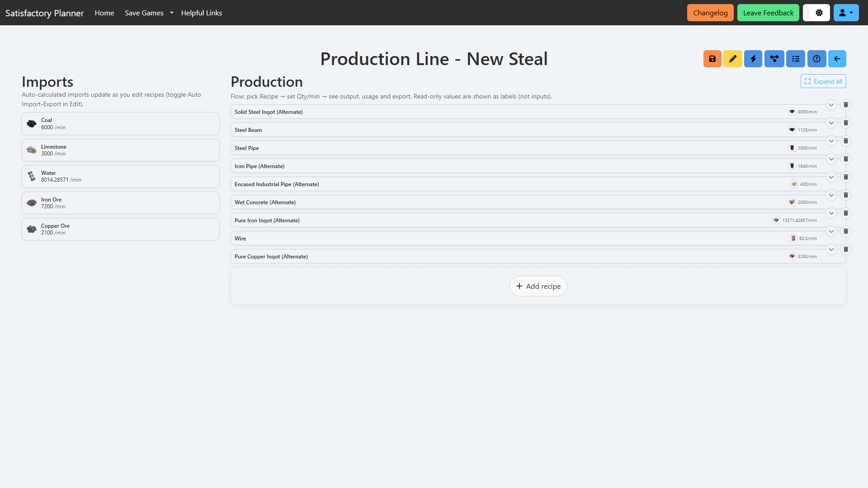Open the user account dropdown

click(846, 13)
